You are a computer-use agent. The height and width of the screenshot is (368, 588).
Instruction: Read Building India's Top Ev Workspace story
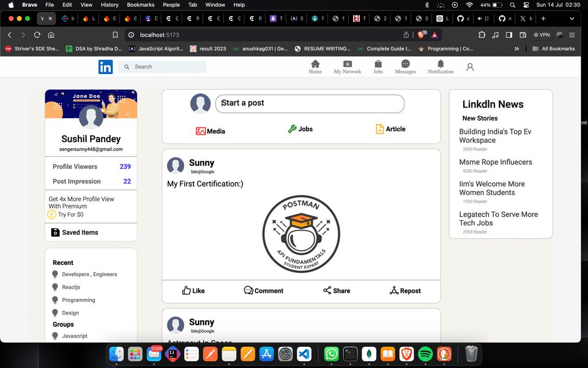(495, 136)
